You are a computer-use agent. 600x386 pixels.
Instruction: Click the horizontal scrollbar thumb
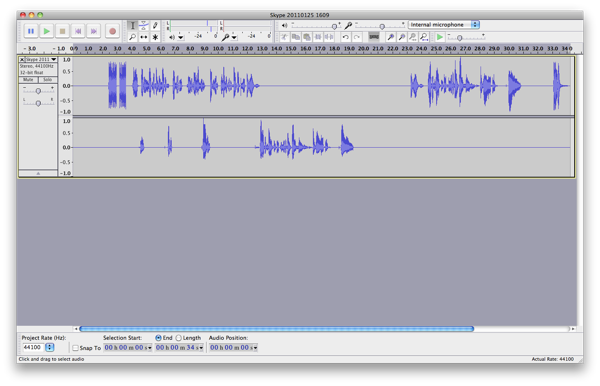pos(277,329)
